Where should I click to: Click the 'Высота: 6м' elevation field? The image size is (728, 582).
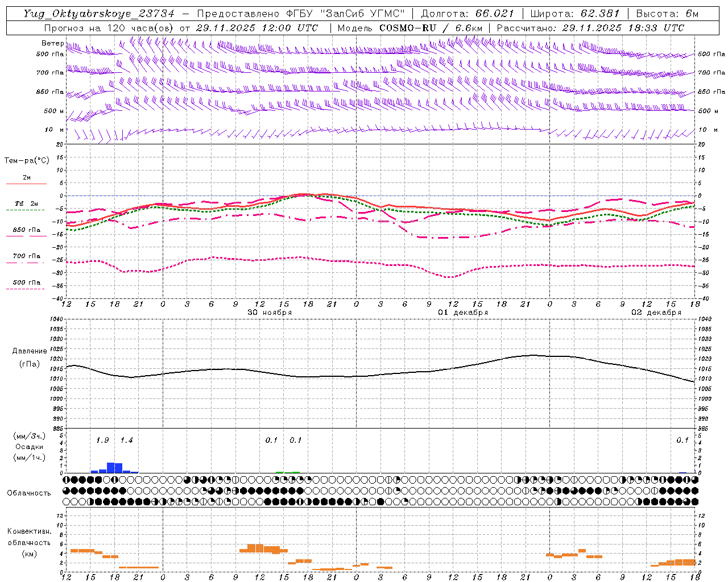(x=667, y=14)
